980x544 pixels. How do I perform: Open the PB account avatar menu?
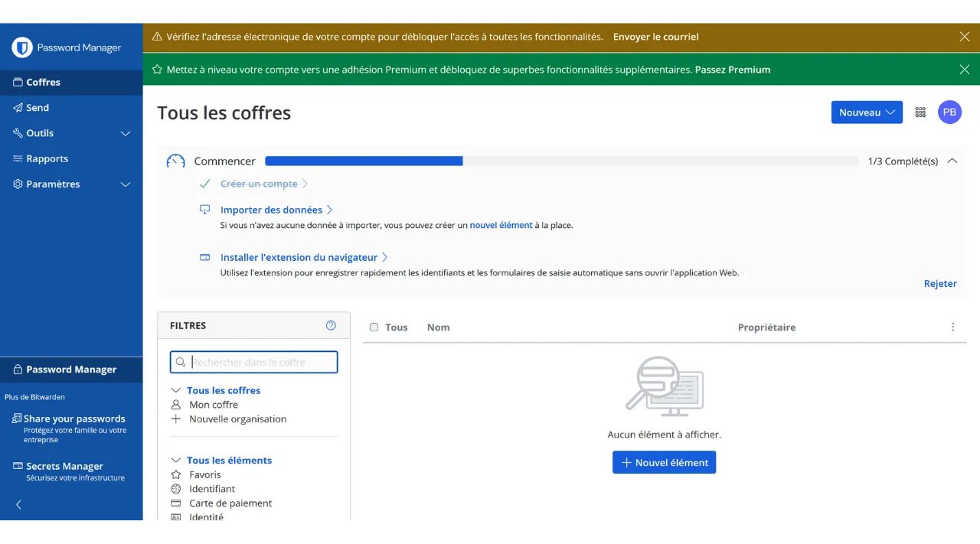pyautogui.click(x=949, y=112)
